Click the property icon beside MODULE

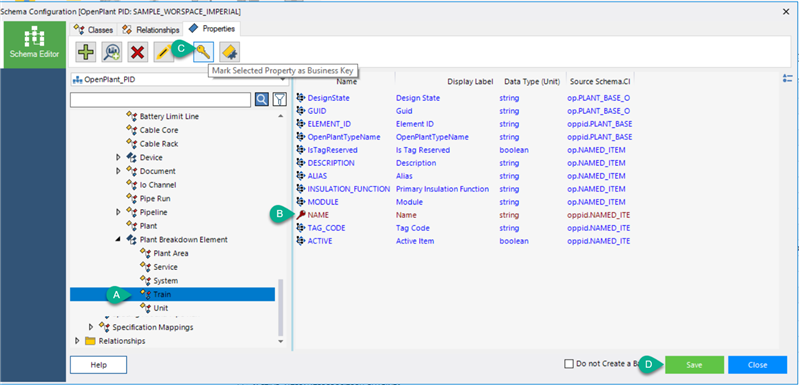(301, 202)
